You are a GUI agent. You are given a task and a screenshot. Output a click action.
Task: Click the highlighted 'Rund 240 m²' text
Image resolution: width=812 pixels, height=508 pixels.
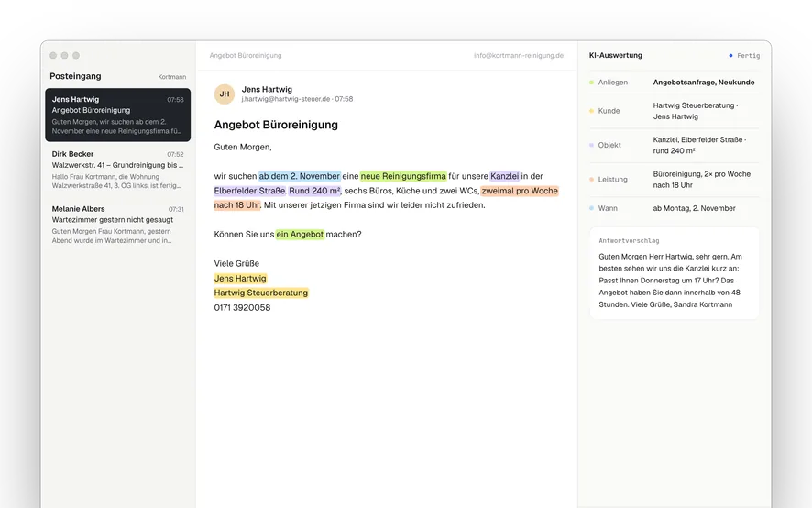coord(314,191)
